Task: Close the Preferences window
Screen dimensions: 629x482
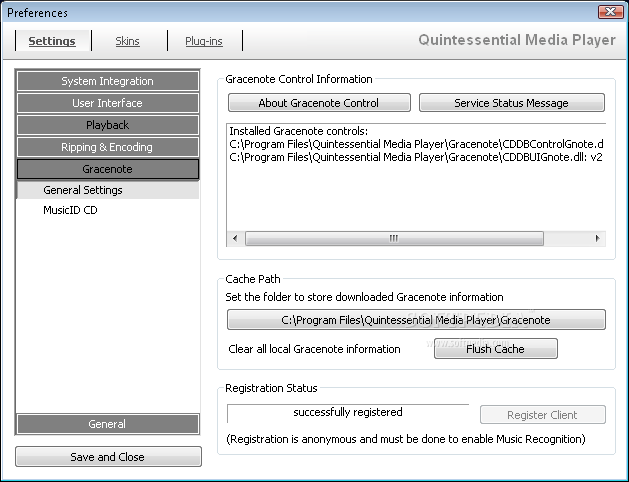Action: pyautogui.click(x=611, y=12)
